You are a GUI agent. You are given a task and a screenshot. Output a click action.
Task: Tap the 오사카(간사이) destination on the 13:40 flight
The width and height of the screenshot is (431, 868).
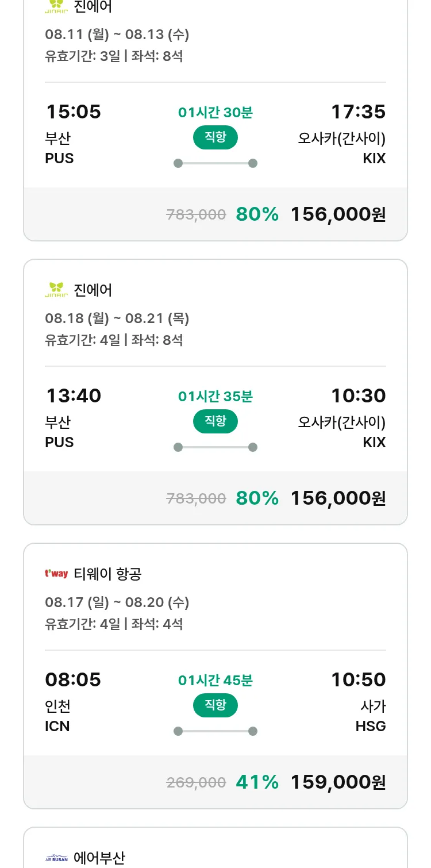pyautogui.click(x=341, y=423)
